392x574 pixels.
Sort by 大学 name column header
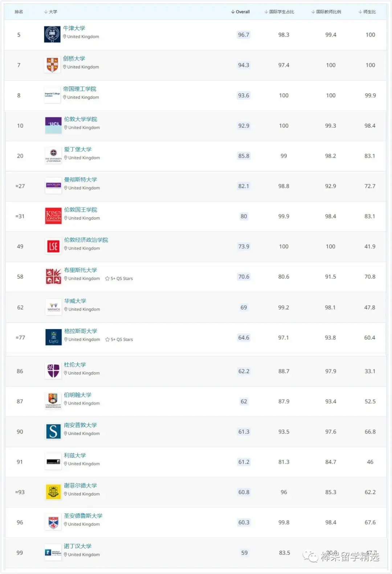[51, 12]
